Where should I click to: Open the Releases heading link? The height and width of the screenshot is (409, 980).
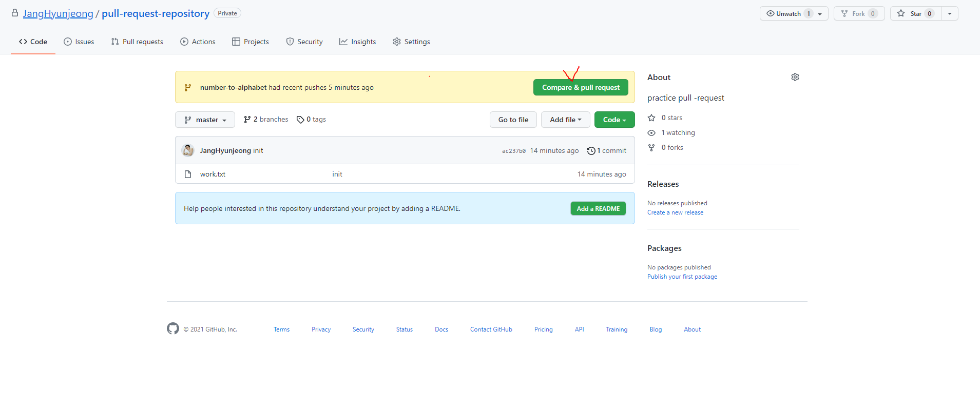[x=663, y=184]
